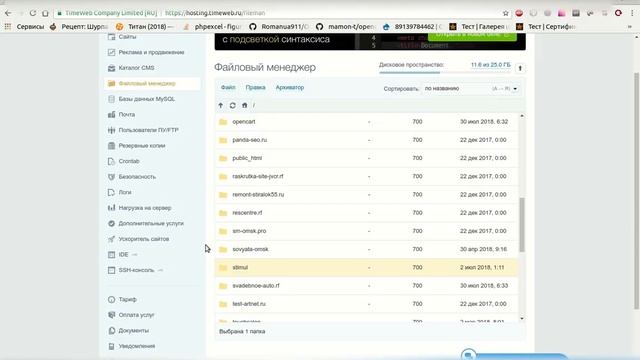Open the Правка menu
The width and height of the screenshot is (640, 360).
[x=256, y=87]
